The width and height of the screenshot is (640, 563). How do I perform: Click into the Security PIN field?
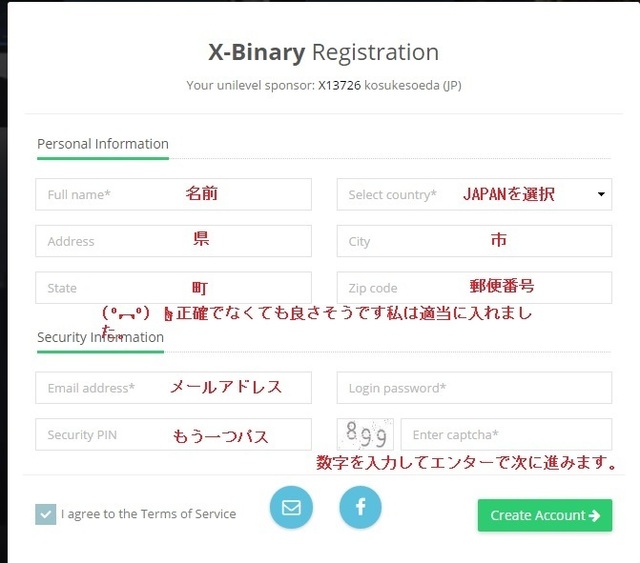click(x=173, y=435)
